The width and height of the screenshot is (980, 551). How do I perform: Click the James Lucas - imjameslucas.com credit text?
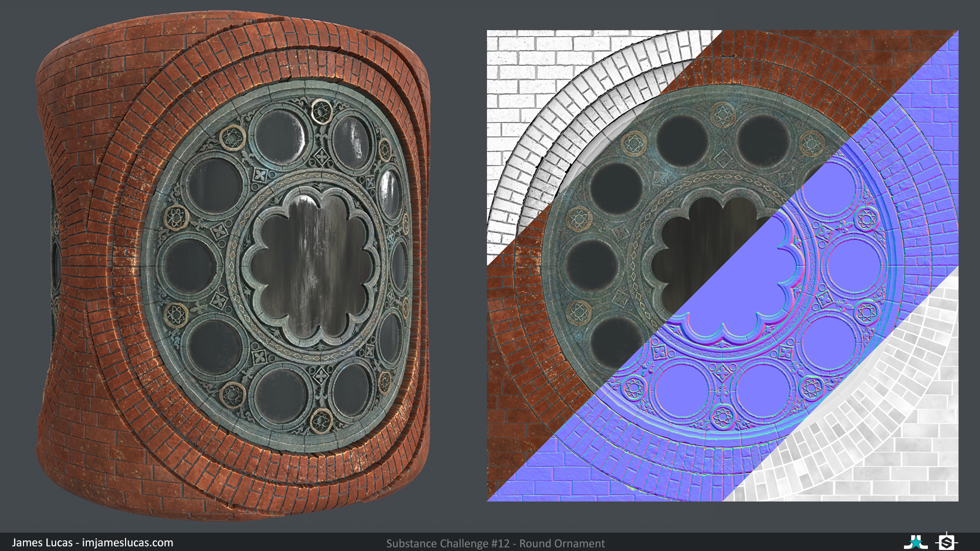click(92, 543)
